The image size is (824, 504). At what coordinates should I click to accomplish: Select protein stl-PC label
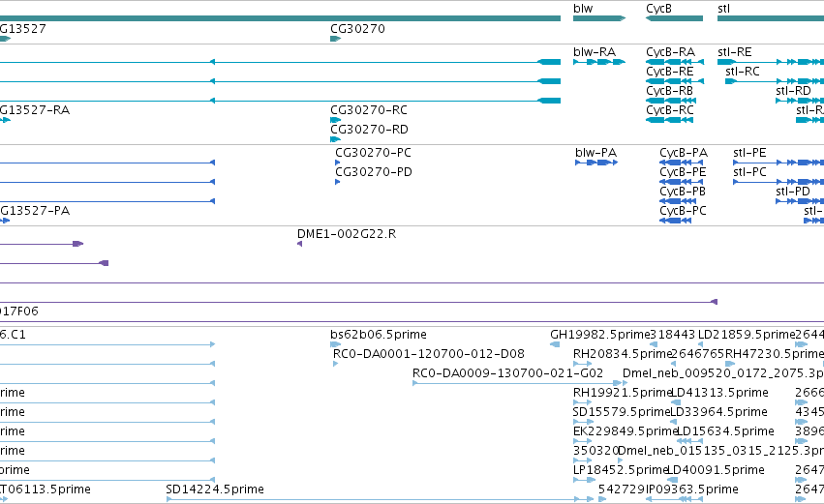tap(749, 172)
